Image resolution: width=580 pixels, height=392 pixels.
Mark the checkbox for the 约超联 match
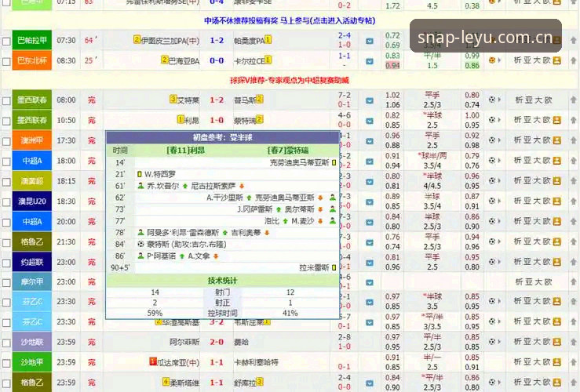(x=6, y=263)
